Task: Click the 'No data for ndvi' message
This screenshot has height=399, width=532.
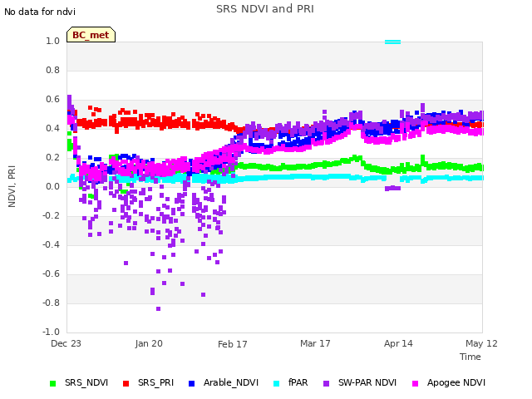Action: (40, 12)
